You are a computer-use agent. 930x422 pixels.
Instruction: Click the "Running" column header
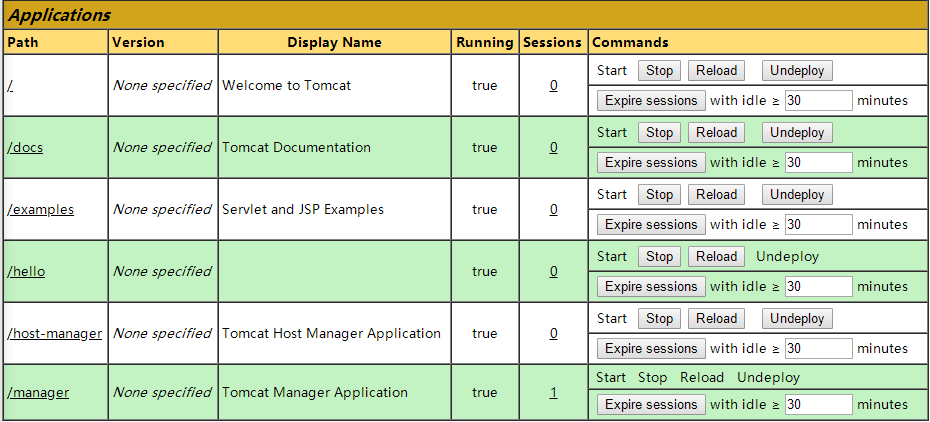click(x=485, y=43)
